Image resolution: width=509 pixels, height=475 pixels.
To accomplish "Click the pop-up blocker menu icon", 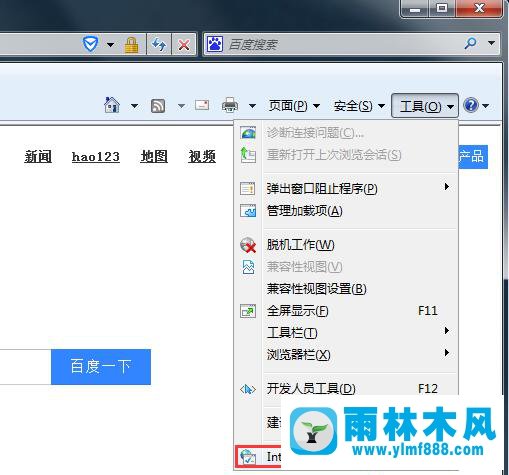I will 248,189.
